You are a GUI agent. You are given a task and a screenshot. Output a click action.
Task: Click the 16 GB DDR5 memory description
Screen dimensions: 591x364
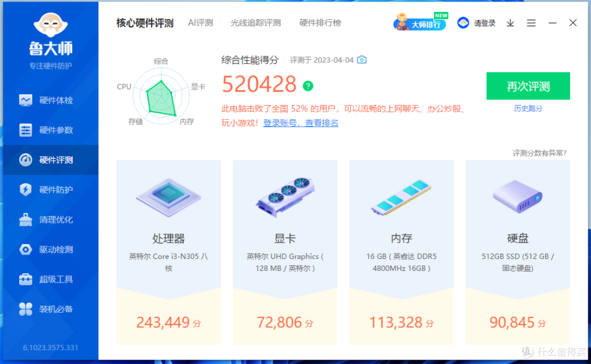402,262
